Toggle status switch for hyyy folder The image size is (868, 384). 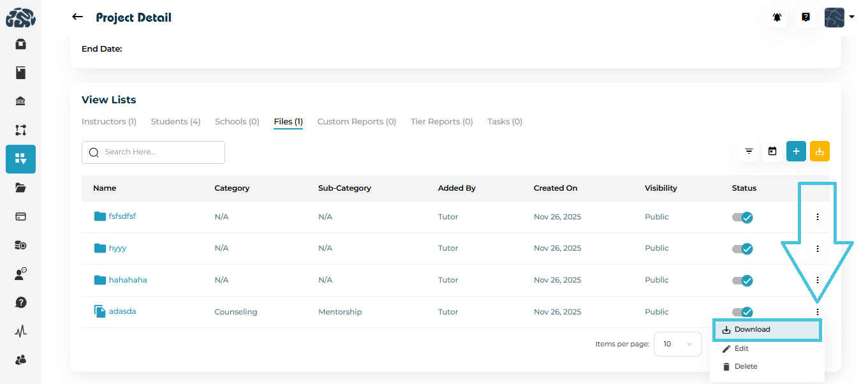point(742,248)
